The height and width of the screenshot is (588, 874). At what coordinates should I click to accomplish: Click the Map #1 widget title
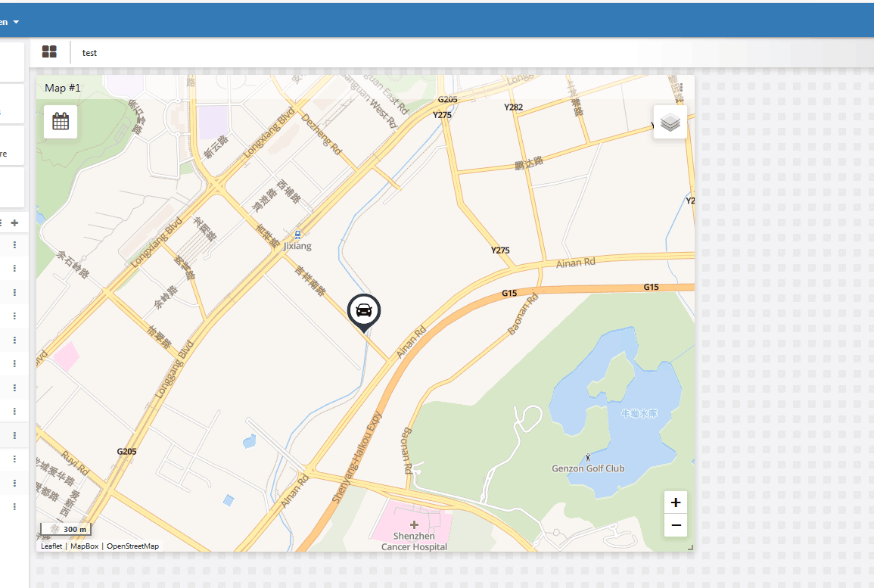[x=62, y=88]
